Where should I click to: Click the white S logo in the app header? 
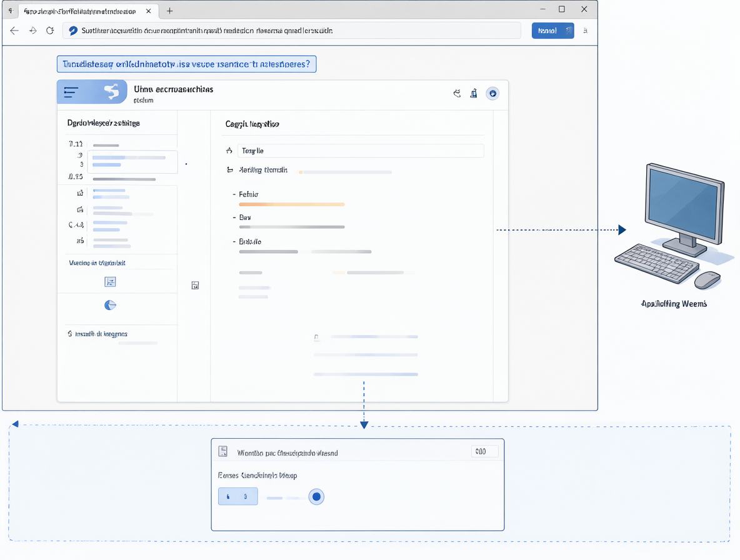(112, 91)
